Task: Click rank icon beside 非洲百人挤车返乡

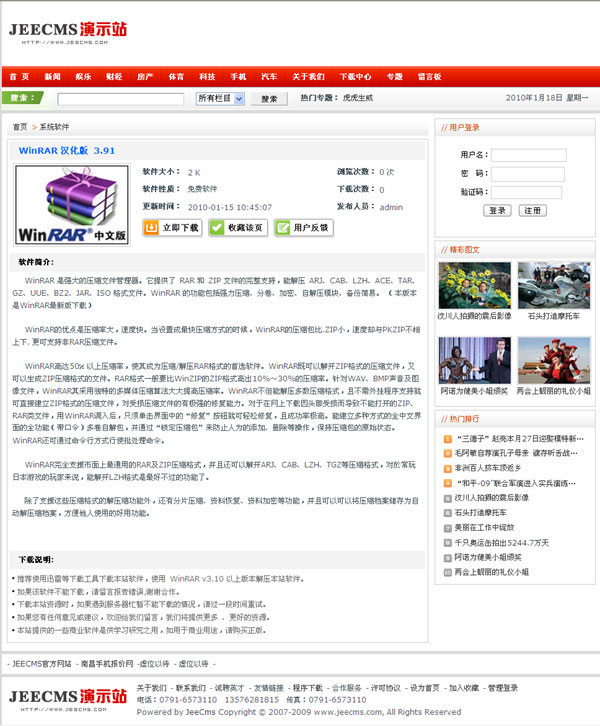Action: point(448,468)
